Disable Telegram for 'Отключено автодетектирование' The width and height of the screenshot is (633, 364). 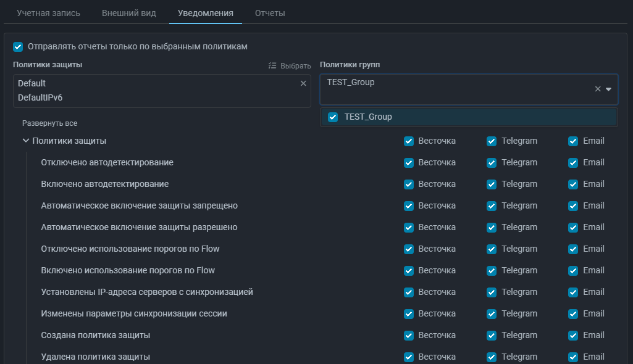[492, 163]
